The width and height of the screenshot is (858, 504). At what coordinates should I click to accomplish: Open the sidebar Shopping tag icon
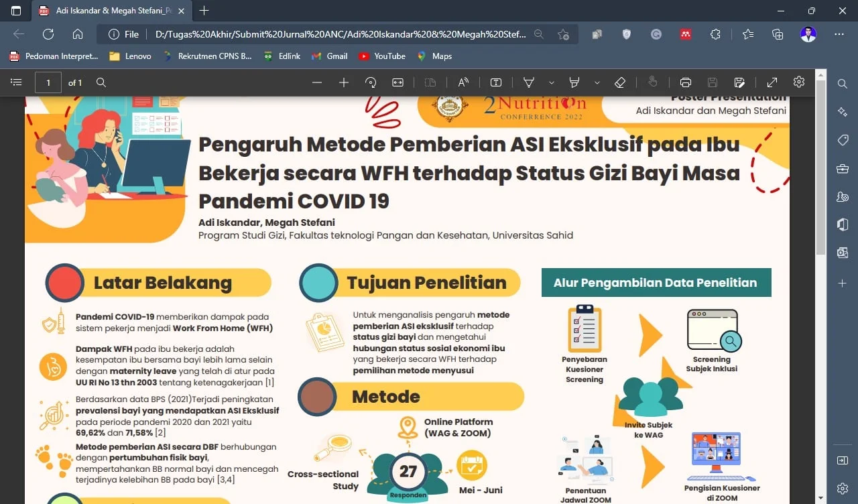click(x=843, y=140)
